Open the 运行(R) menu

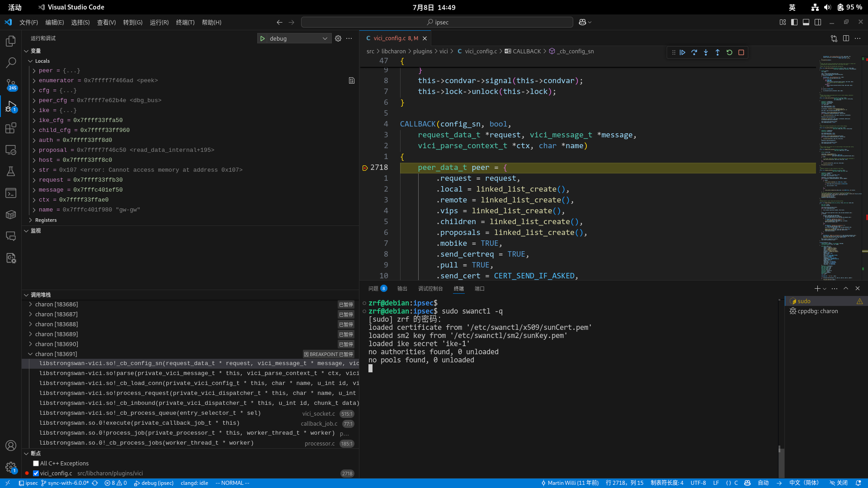point(159,22)
